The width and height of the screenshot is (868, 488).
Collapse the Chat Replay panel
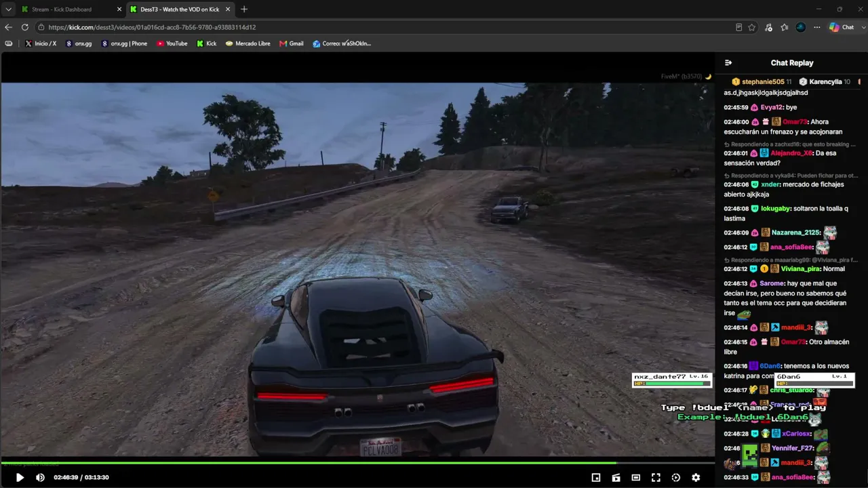[728, 63]
